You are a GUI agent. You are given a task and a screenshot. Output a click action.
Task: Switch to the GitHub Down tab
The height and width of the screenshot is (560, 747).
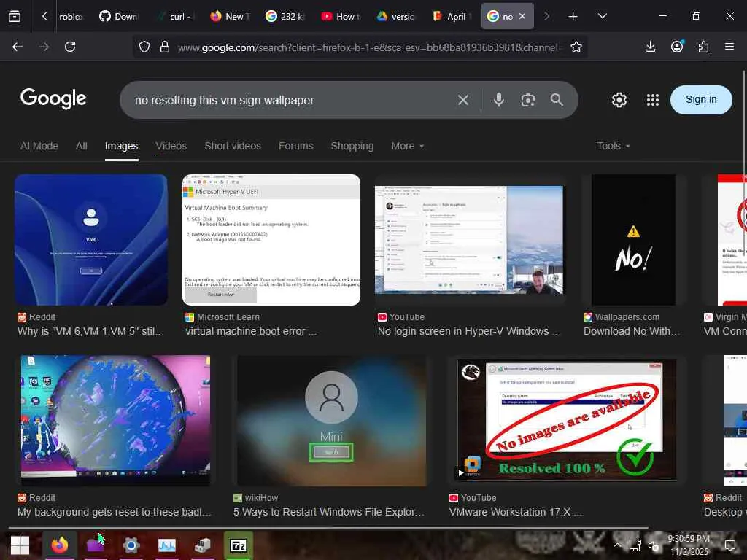click(x=119, y=17)
